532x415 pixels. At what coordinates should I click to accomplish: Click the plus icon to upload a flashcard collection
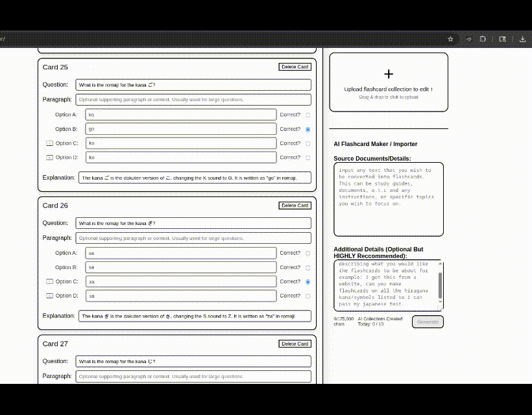click(x=389, y=74)
